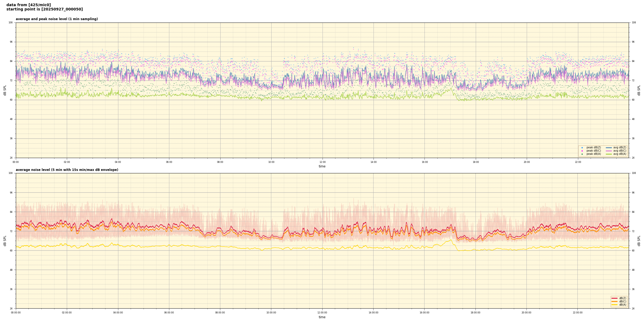Click the '5 min with 15s min/max' chart title
The height and width of the screenshot is (322, 644).
(x=67, y=170)
